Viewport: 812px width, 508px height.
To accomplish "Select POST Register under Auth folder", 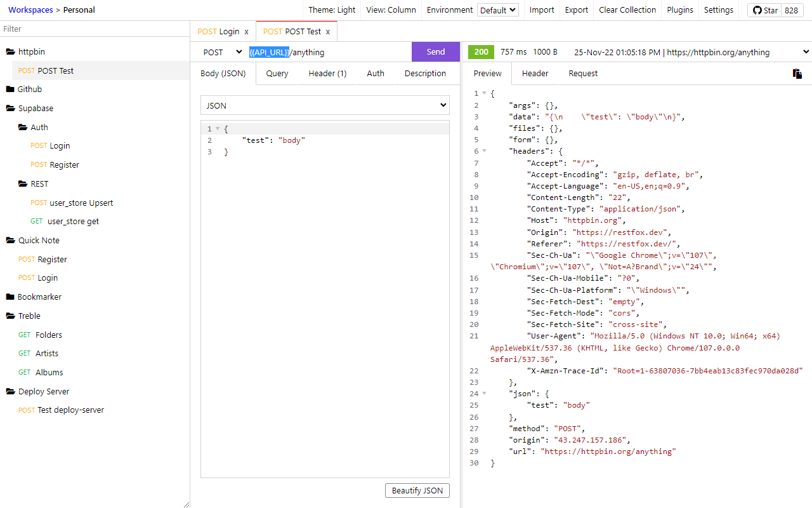I will pos(55,165).
